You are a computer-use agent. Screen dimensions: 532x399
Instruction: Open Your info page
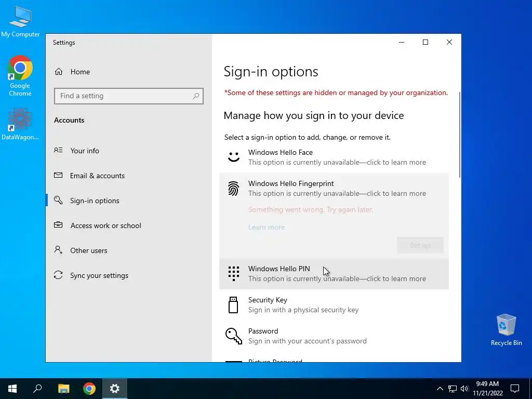(129, 151)
